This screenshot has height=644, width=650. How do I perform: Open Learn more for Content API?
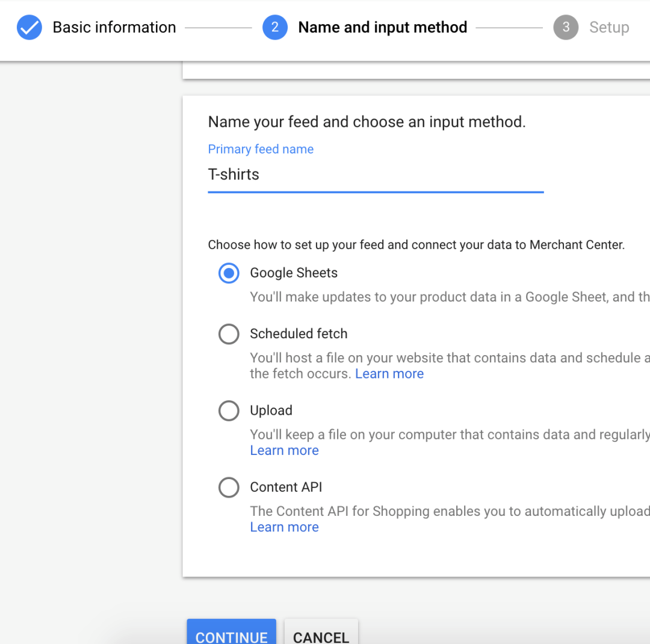click(x=284, y=527)
